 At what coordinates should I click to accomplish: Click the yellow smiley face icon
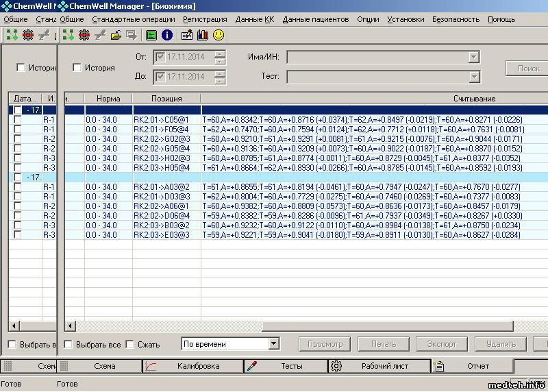(219, 34)
